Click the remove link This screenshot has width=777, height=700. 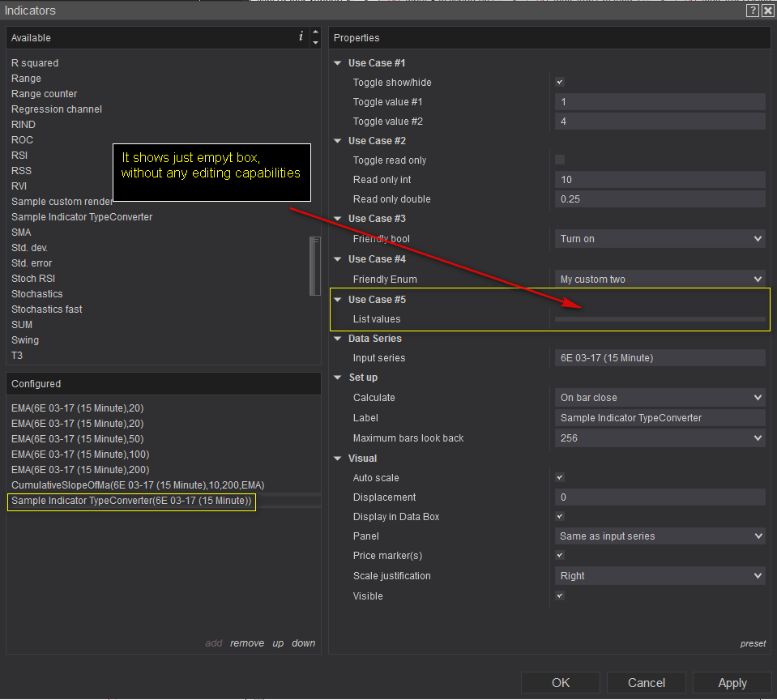point(246,643)
